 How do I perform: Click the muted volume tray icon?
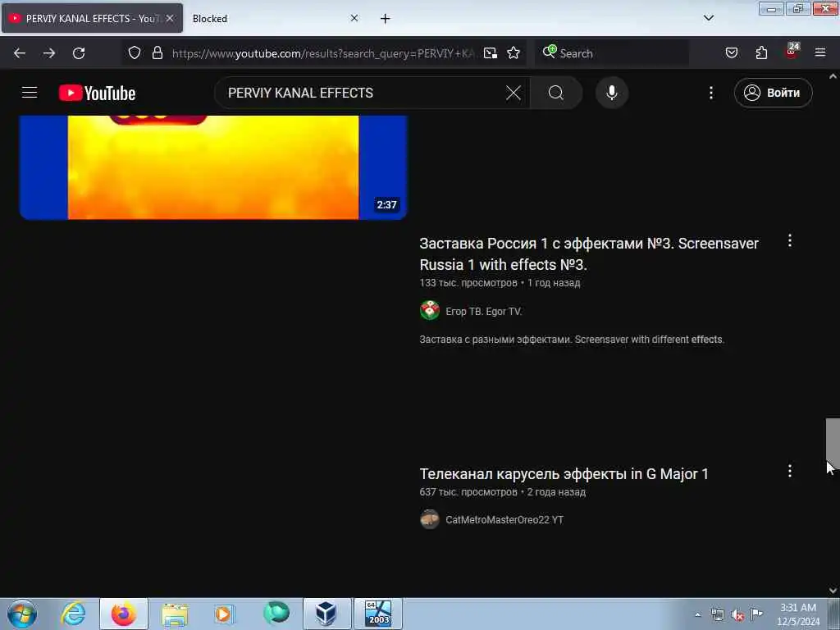point(737,615)
